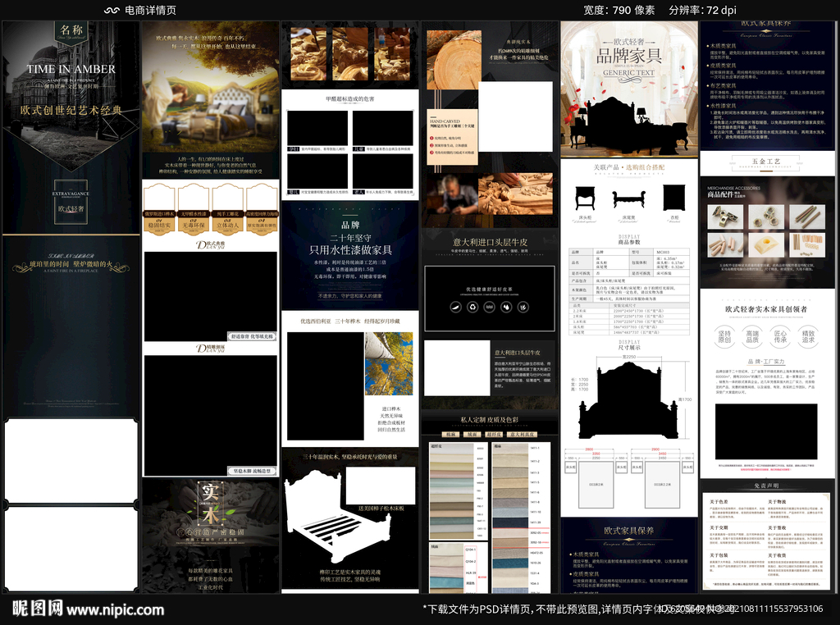Select the 意大利真皮 fabric tab
The height and width of the screenshot is (625, 840).
[x=522, y=435]
